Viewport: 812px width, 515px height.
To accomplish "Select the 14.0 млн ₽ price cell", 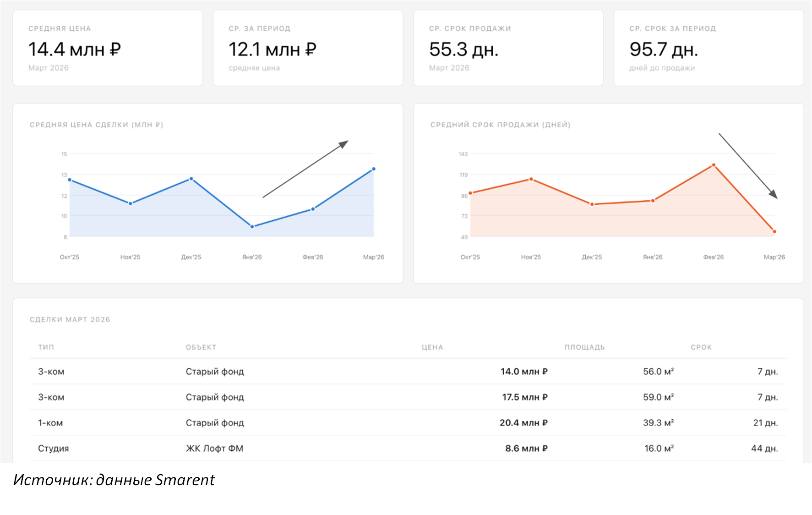I will 524,372.
